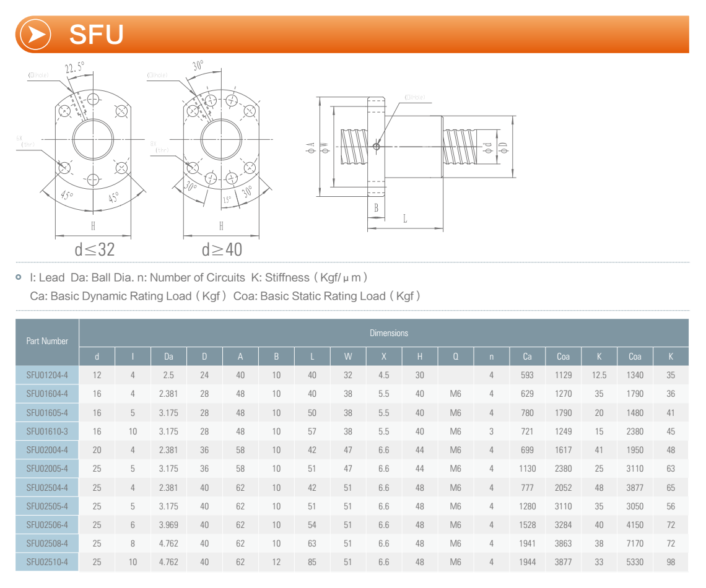The image size is (706, 588).
Task: Click the 'd≥40' caption under the second diagram
Action: [222, 249]
